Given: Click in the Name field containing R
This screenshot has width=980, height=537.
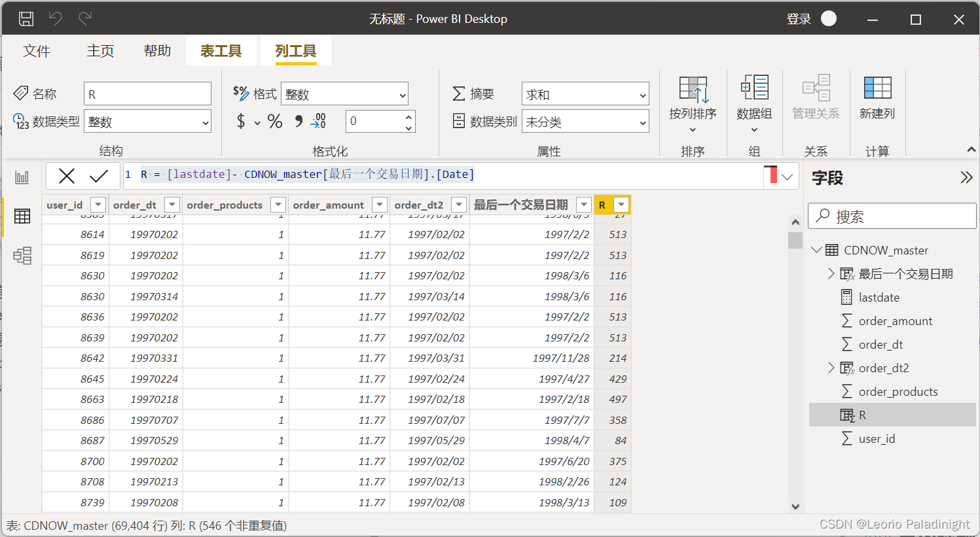Looking at the screenshot, I should pos(148,94).
